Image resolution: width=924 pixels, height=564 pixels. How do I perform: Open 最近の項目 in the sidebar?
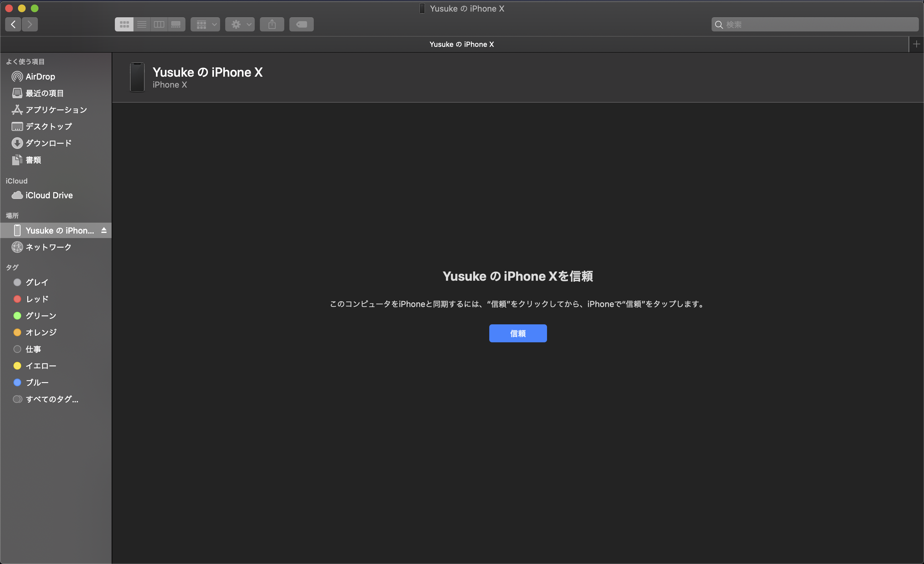coord(56,93)
